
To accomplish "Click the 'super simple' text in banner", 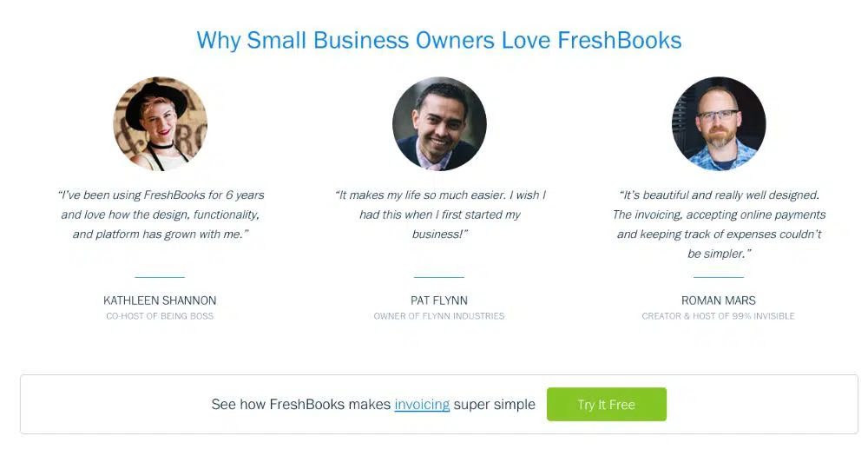I will click(495, 405).
